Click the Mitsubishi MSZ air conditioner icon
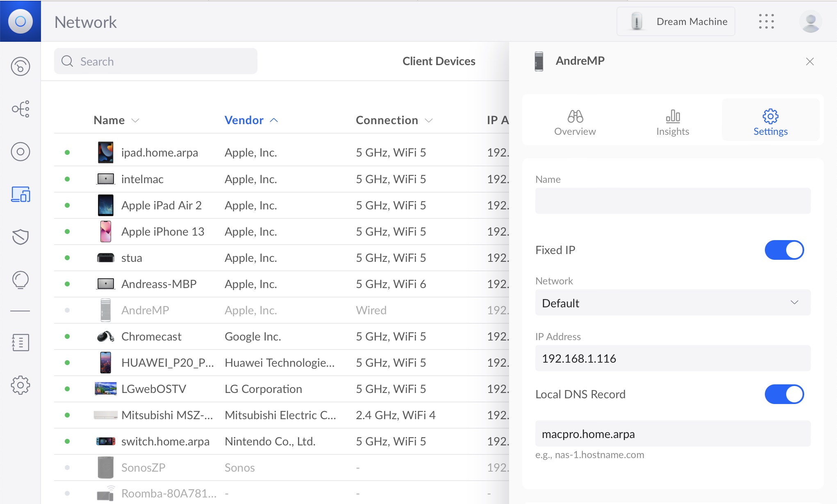This screenshot has height=504, width=837. (x=106, y=415)
